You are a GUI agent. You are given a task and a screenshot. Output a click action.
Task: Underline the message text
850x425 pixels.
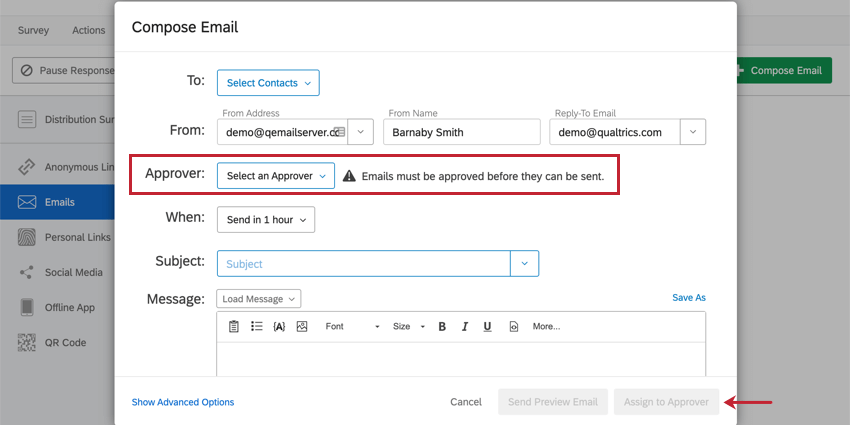487,326
